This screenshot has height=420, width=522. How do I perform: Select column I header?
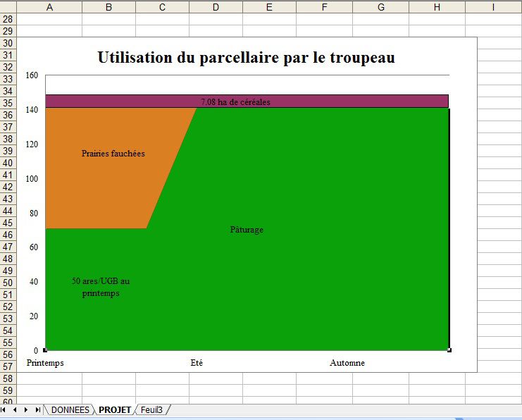pos(493,7)
